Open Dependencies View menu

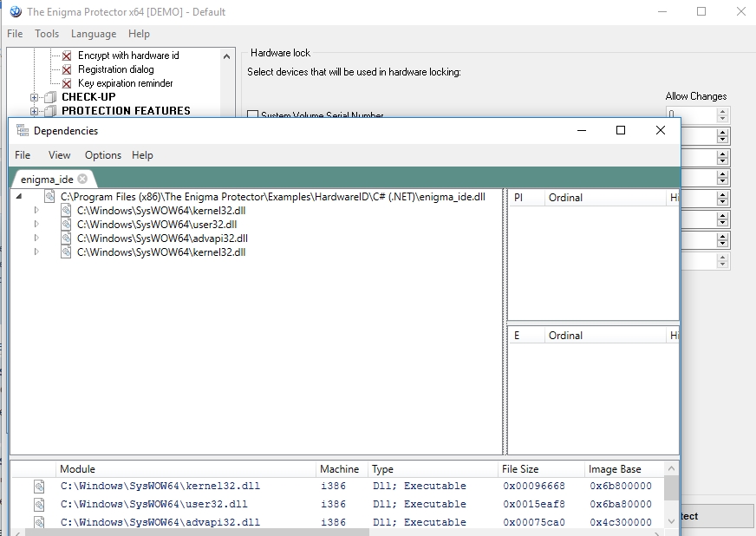click(59, 155)
